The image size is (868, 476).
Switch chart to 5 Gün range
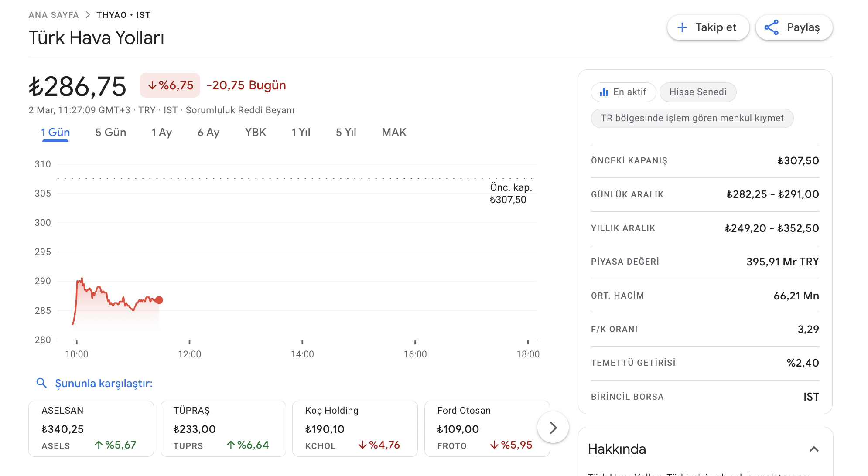click(110, 132)
